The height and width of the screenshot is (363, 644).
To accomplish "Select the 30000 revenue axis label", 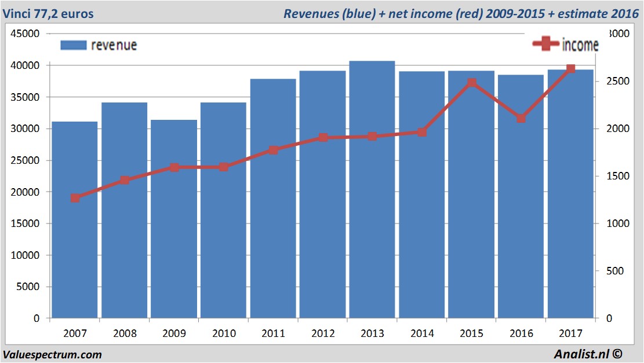I will [25, 129].
